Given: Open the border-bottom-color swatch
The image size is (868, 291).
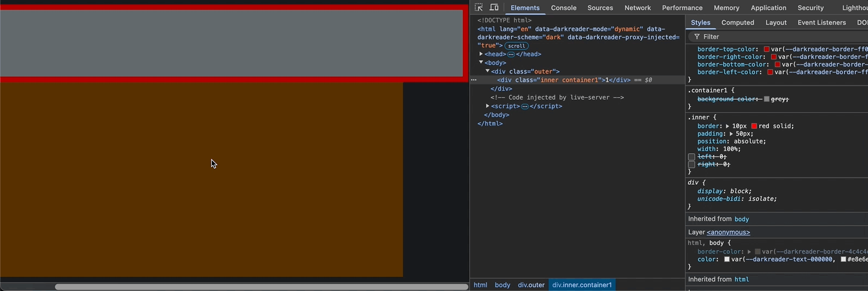Looking at the screenshot, I should click(x=777, y=64).
